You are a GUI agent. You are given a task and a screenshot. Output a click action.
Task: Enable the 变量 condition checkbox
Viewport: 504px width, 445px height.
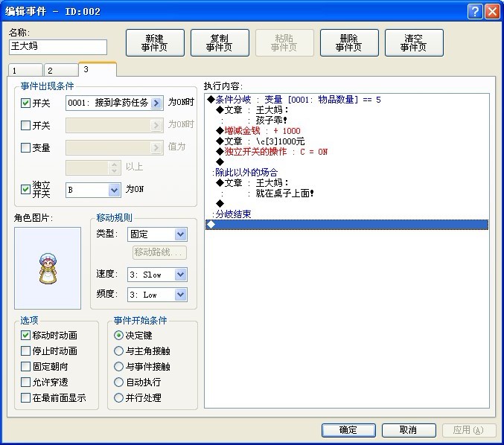(x=25, y=147)
